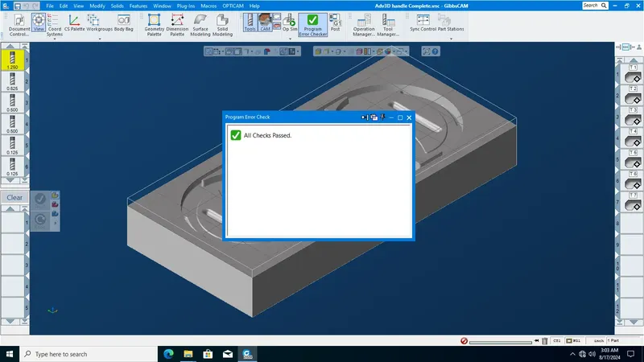The image size is (644, 362).
Task: Open Surface Modeling tools
Action: click(x=200, y=25)
